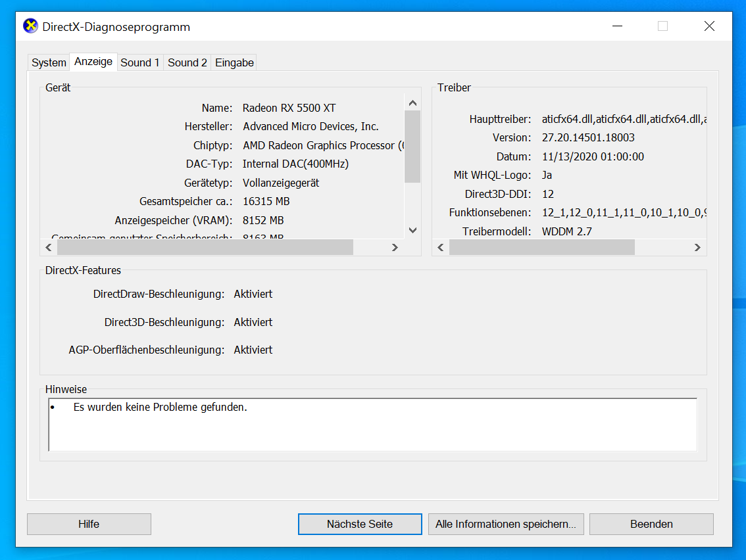
Task: Click the Treiber panel scroll-left arrow
Action: (441, 247)
